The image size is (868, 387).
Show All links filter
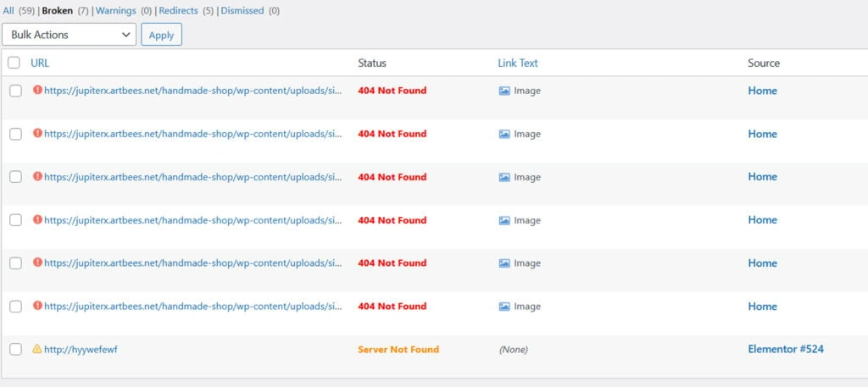[8, 11]
